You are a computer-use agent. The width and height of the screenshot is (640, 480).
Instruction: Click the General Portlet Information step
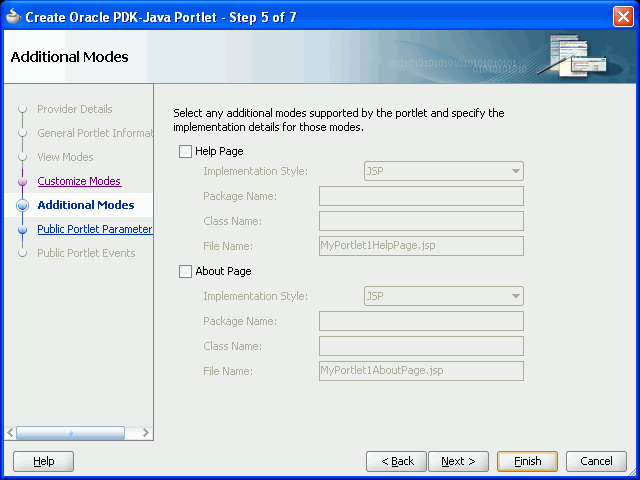[95, 133]
